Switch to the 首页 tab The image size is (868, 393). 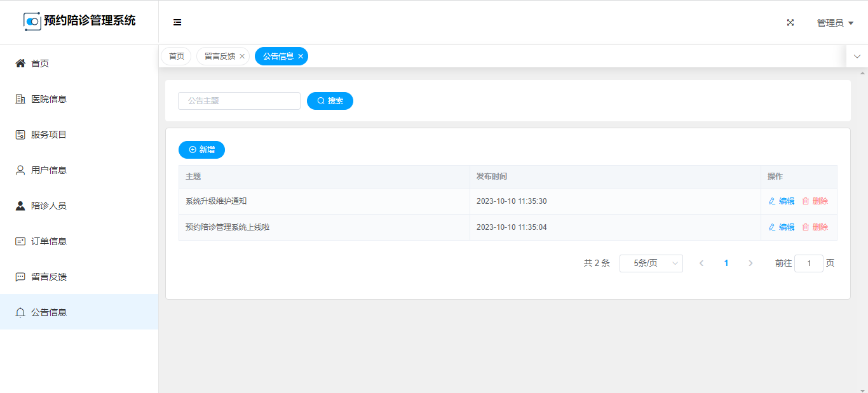(x=176, y=57)
